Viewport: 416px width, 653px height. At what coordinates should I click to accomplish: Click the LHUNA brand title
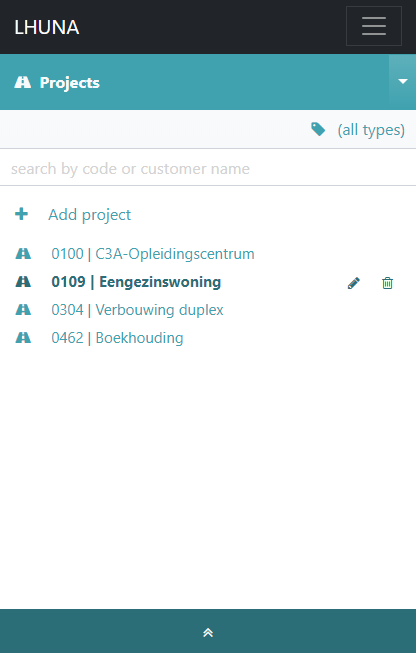click(47, 27)
